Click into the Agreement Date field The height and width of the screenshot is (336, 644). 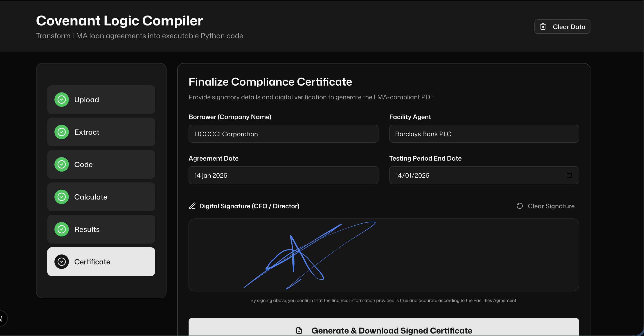pos(283,175)
